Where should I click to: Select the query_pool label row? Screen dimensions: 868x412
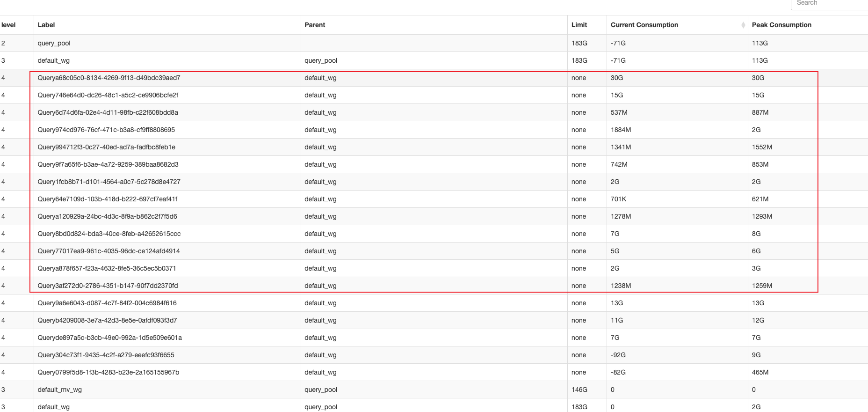tap(54, 43)
